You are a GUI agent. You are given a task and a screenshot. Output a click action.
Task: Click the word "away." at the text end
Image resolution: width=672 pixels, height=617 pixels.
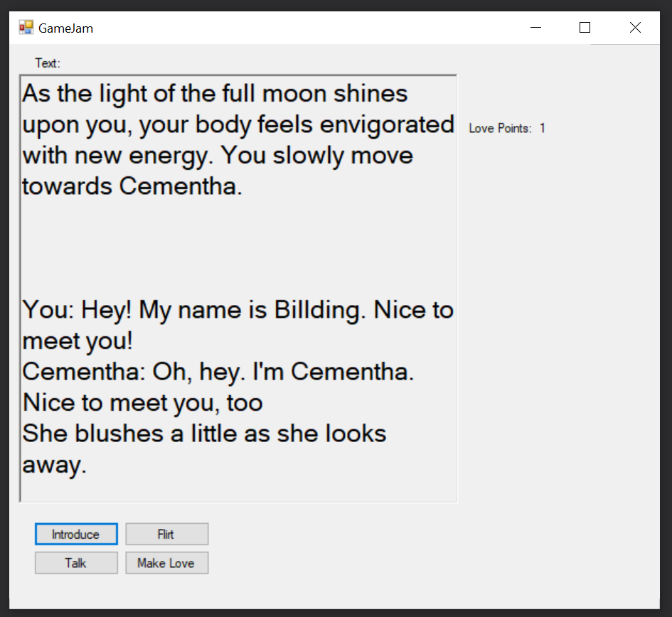click(x=55, y=466)
